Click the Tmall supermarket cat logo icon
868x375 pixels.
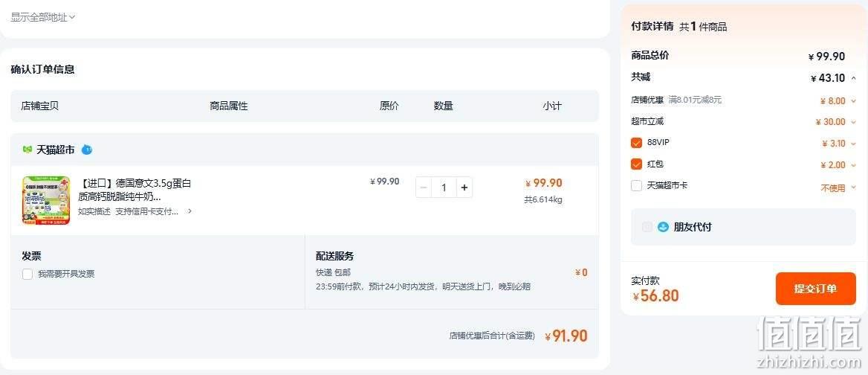click(x=27, y=150)
